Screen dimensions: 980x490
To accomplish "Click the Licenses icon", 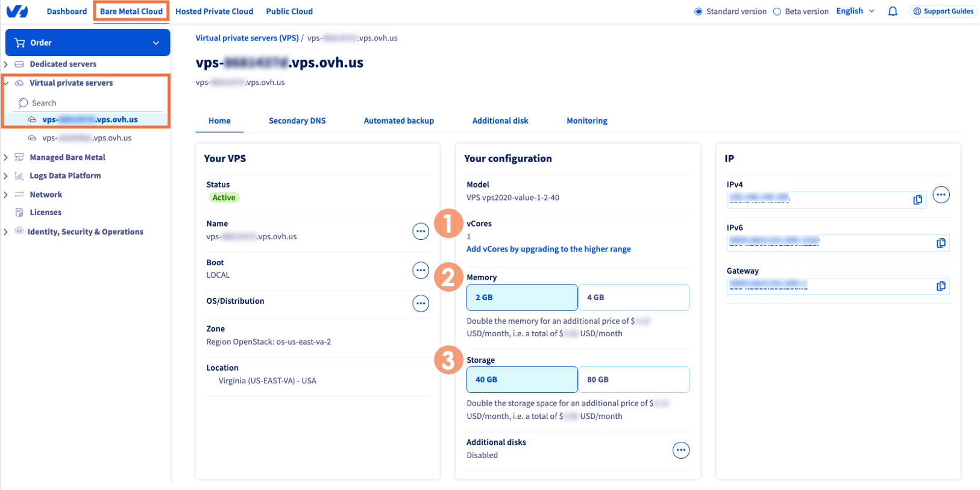I will [x=19, y=212].
